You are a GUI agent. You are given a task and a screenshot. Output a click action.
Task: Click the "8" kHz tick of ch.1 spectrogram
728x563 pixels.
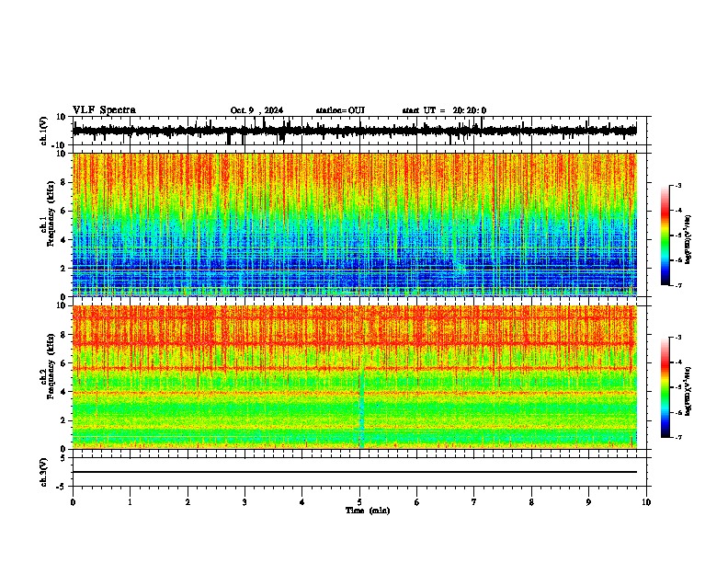[64, 182]
